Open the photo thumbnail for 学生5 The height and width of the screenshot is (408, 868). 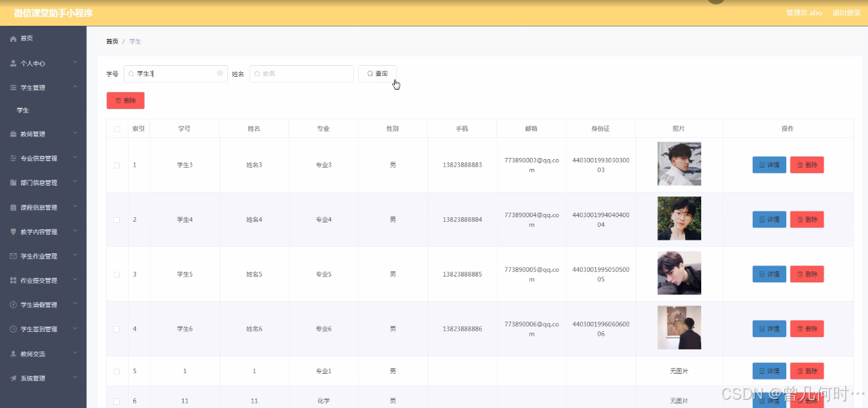[x=679, y=273]
